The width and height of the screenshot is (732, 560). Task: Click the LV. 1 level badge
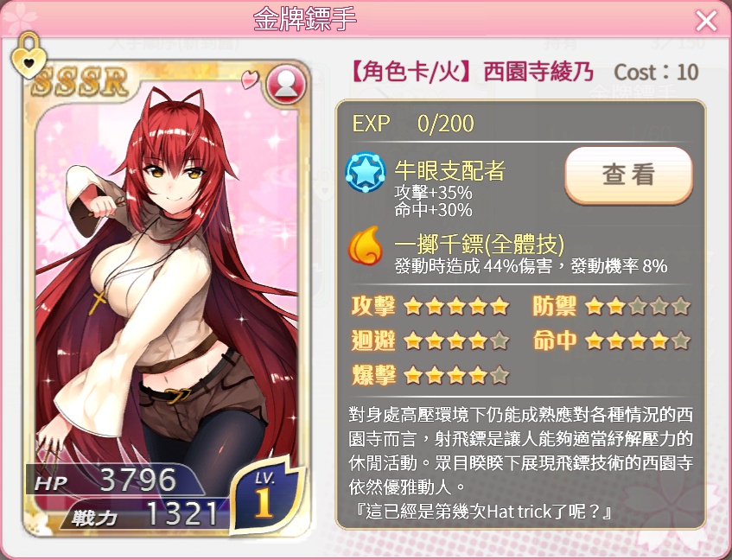[x=266, y=494]
